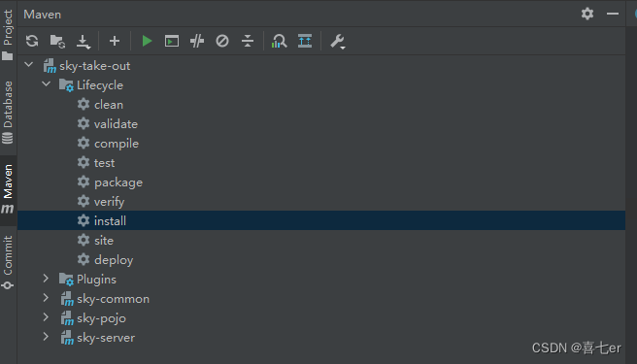Open Execute Maven Goal dialog
This screenshot has height=364, width=637.
[172, 41]
